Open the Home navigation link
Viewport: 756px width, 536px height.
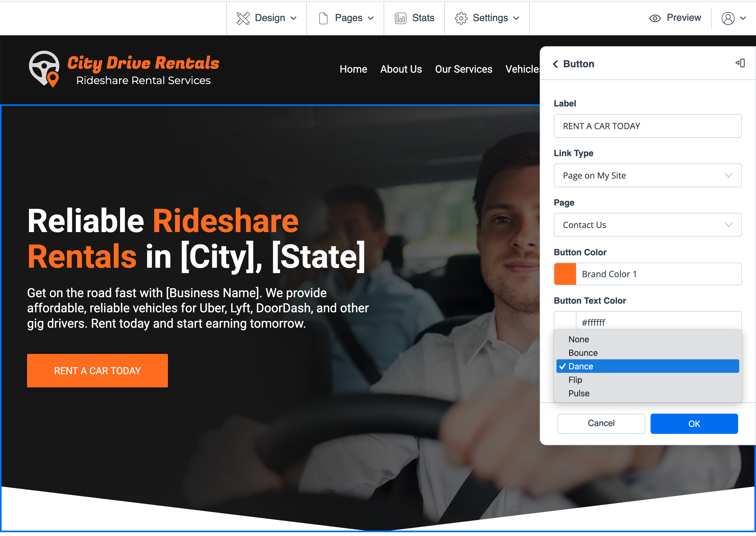click(353, 69)
